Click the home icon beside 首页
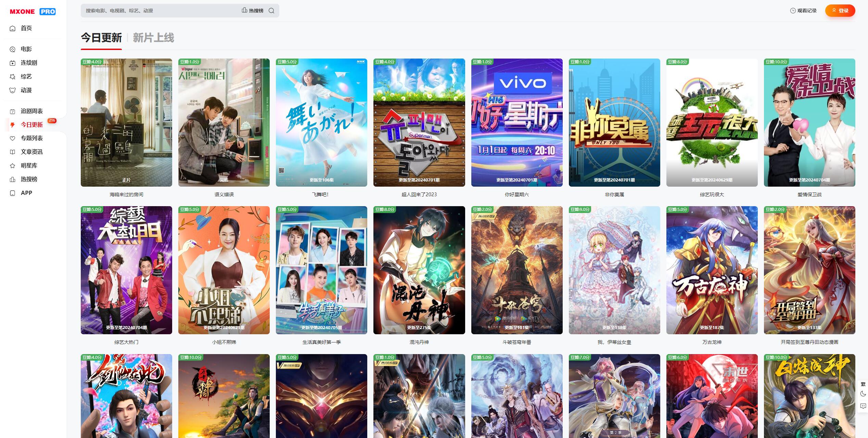This screenshot has width=868, height=438. [x=13, y=28]
